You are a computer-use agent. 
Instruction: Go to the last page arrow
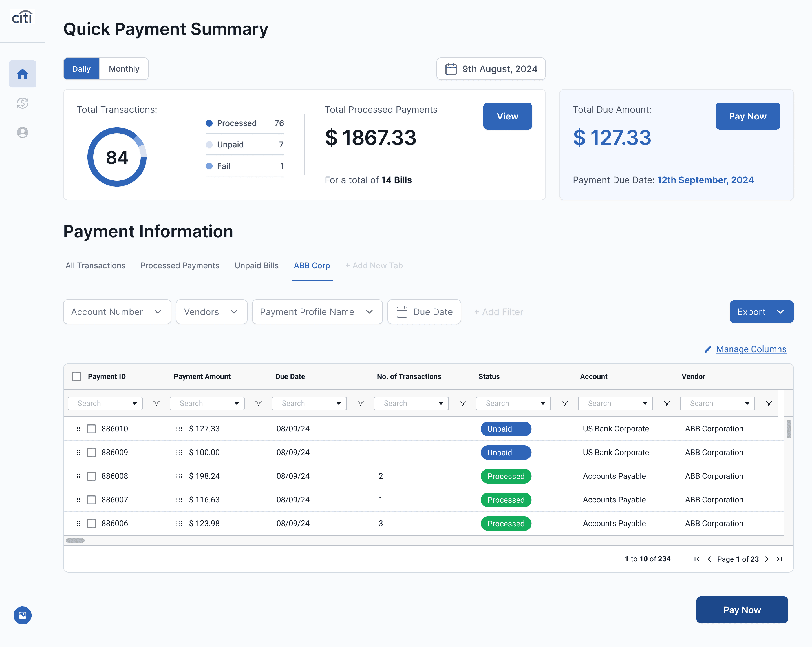click(779, 559)
